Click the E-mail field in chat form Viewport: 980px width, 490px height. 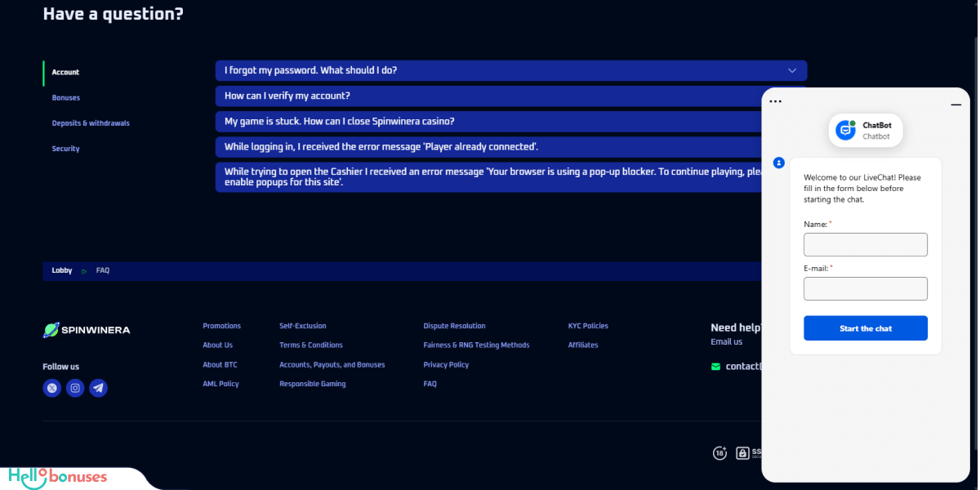coord(866,289)
